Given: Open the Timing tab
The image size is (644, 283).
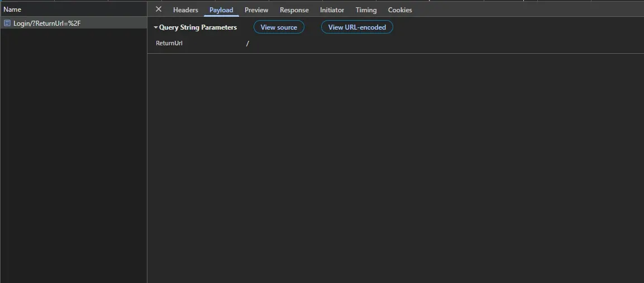Looking at the screenshot, I should click(x=366, y=10).
